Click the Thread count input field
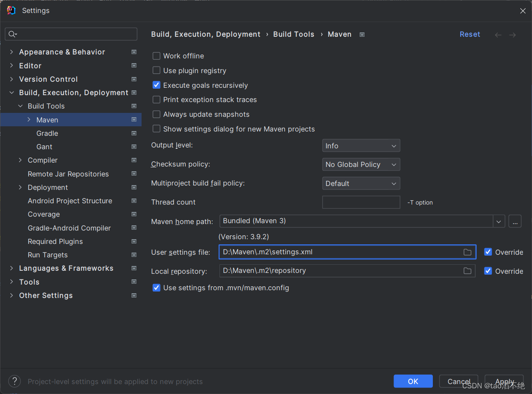Image resolution: width=532 pixels, height=394 pixels. point(361,202)
